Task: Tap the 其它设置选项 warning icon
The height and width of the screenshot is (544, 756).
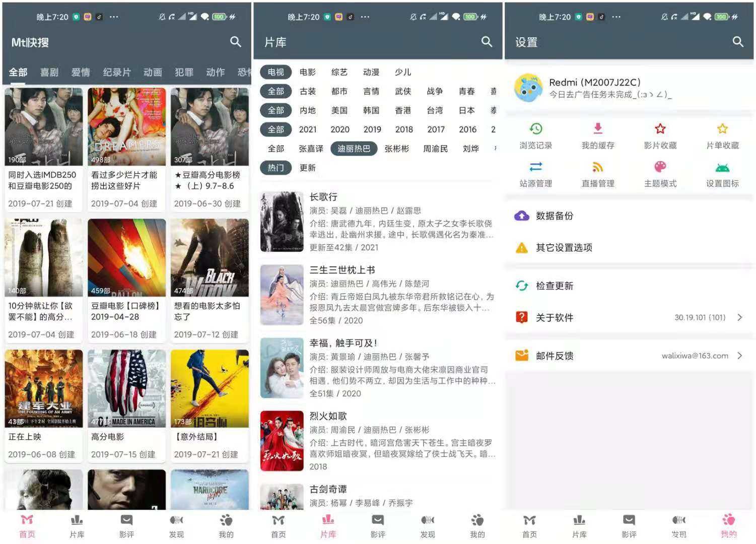Action: point(522,247)
